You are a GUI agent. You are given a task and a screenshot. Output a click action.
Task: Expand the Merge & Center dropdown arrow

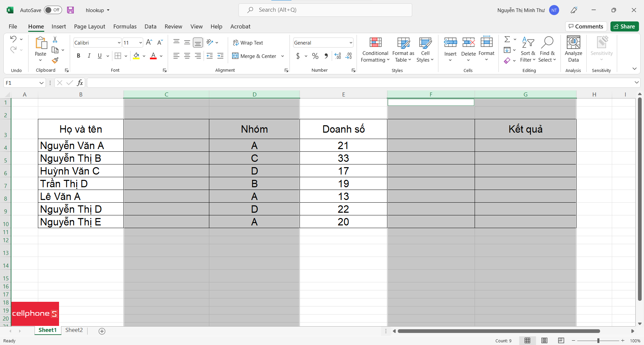click(x=282, y=56)
